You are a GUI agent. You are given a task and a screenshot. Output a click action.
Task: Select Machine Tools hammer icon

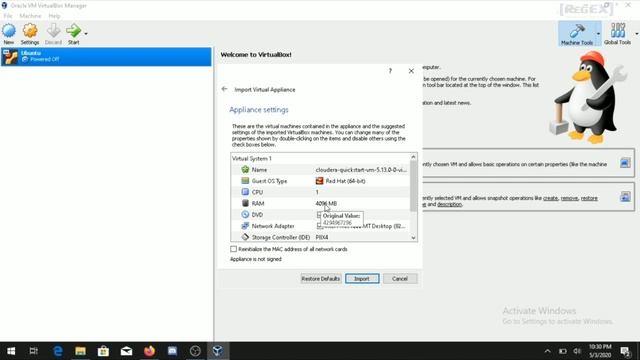577,31
